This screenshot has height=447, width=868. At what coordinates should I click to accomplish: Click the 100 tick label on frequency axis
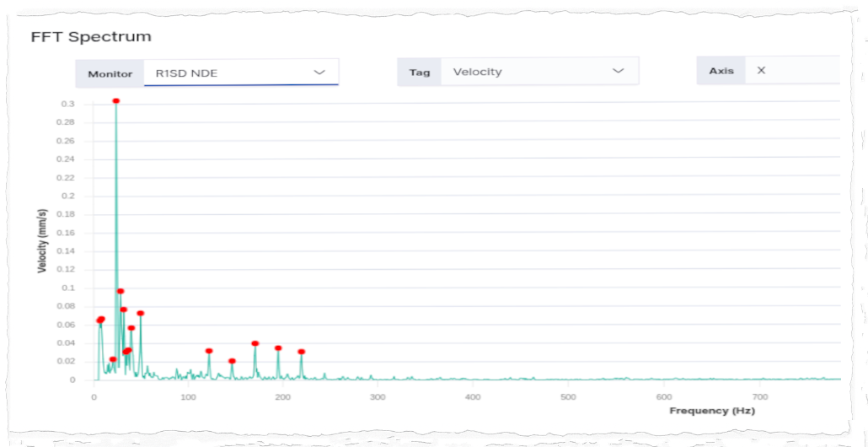coord(188,396)
